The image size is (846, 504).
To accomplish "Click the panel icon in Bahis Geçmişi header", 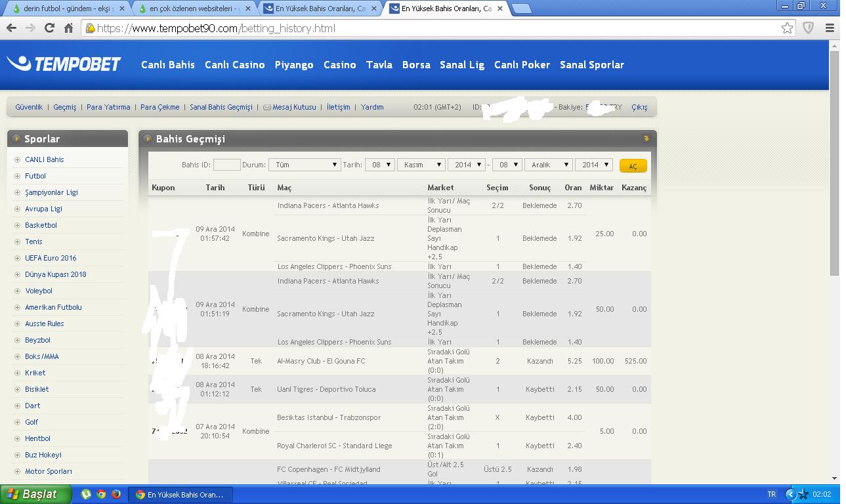I will [646, 138].
